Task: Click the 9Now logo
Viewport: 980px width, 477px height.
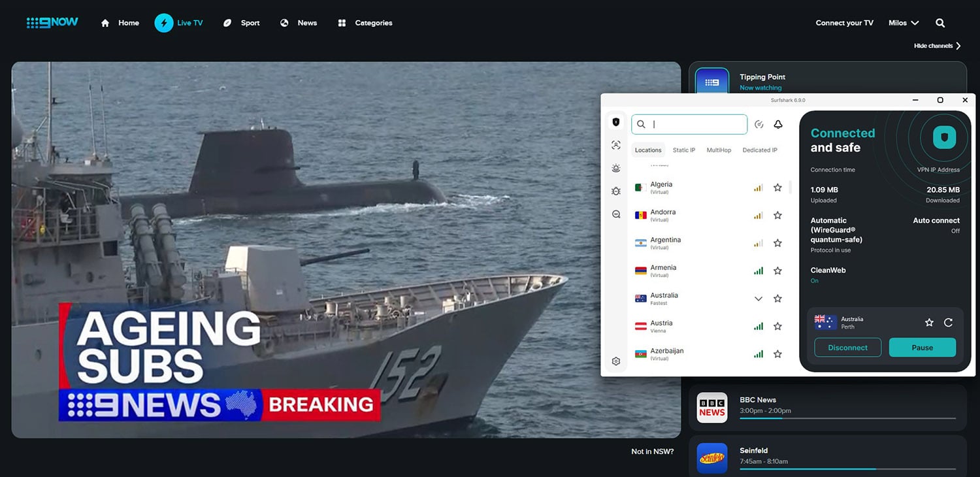Action: (52, 23)
